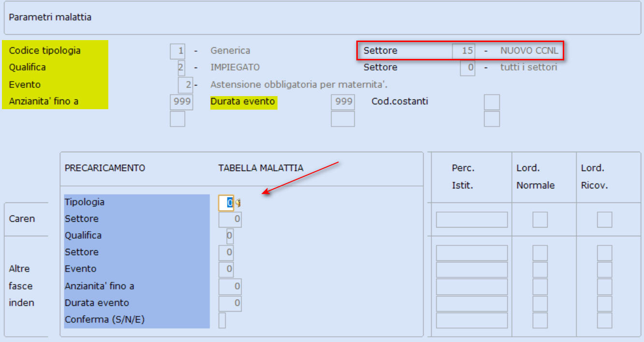Click the Codice tipologia field showing 1
This screenshot has width=644, height=342.
tap(177, 51)
